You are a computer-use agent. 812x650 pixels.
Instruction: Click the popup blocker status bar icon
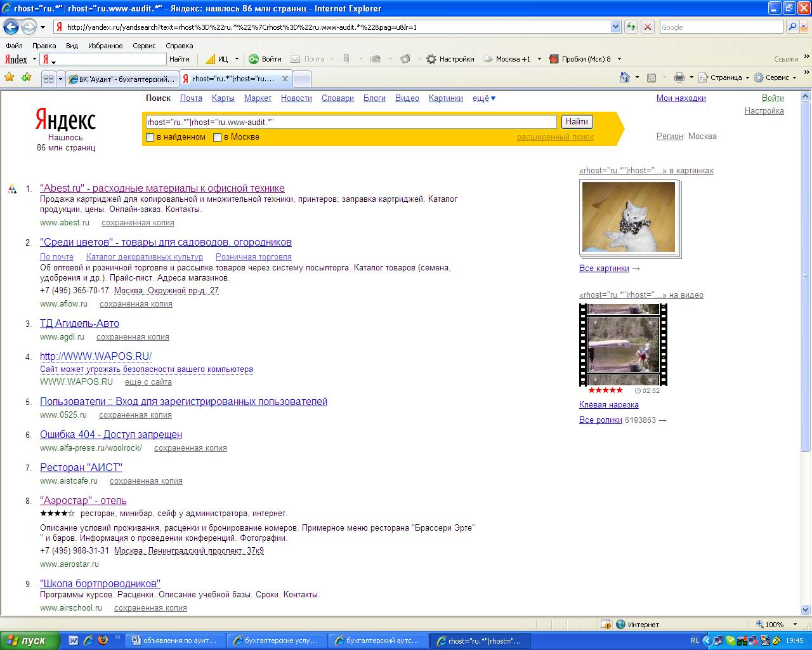pos(605,624)
